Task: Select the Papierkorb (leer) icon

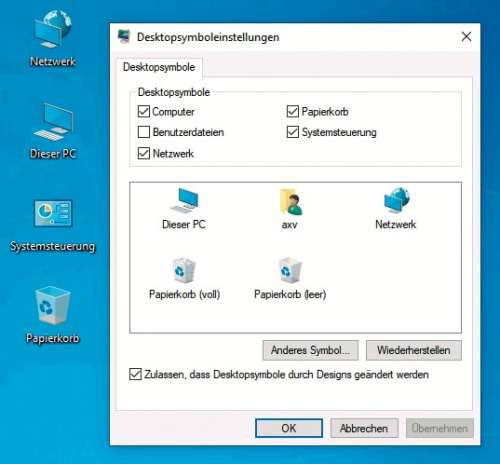Action: click(x=290, y=279)
